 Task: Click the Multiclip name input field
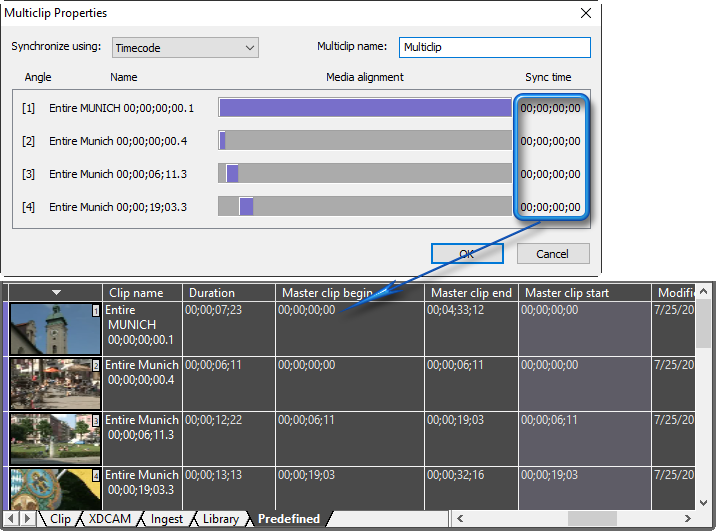(x=494, y=47)
